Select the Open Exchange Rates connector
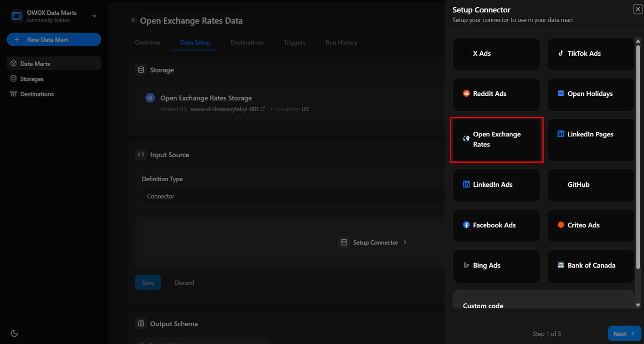The height and width of the screenshot is (344, 644). tap(496, 140)
